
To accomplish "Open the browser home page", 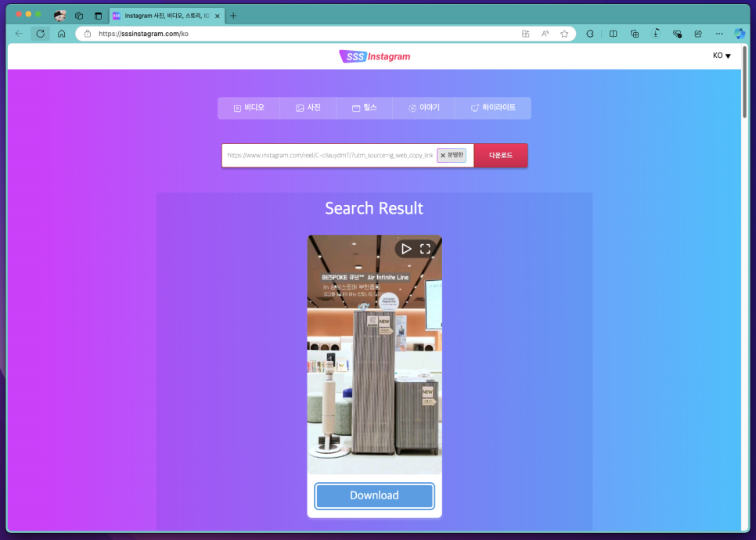I will point(61,34).
